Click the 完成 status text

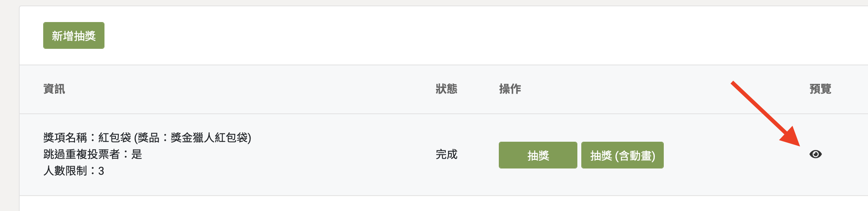[x=447, y=154]
